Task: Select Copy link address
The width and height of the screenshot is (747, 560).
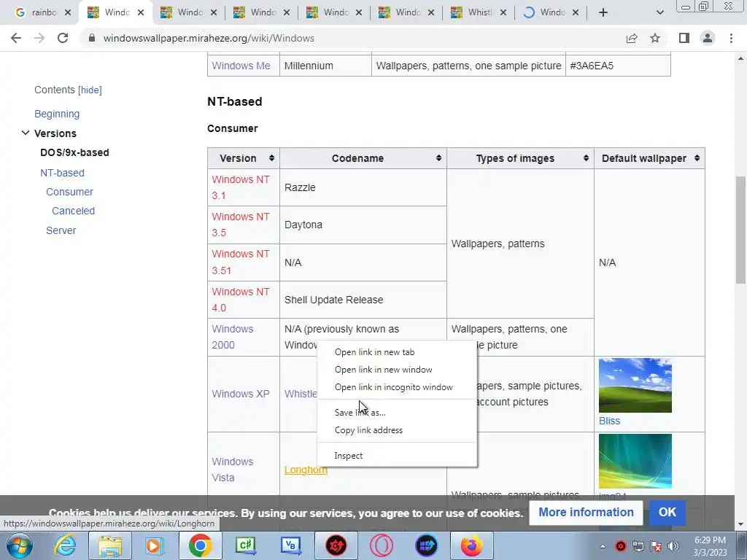Action: pyautogui.click(x=368, y=430)
